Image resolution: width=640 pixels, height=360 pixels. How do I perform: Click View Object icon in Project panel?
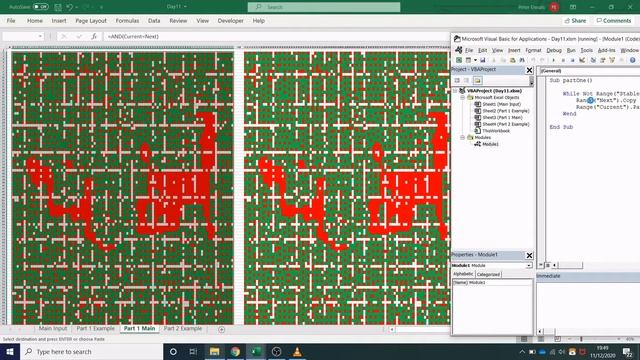pos(467,80)
